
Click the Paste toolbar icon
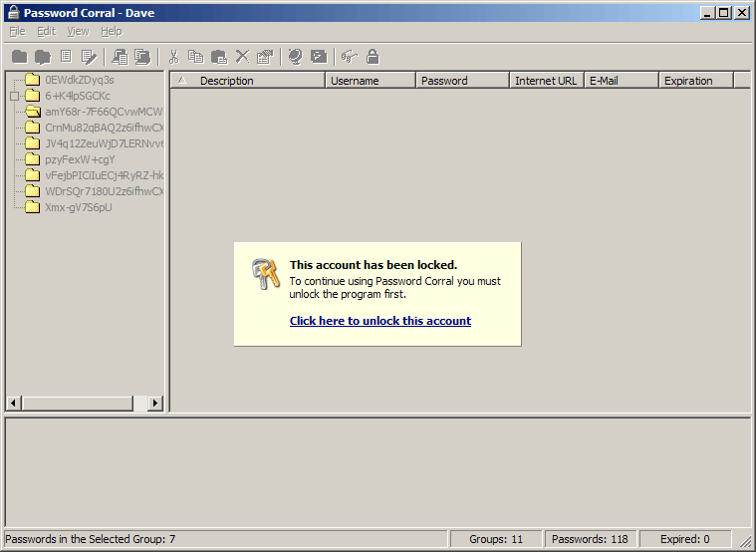219,57
